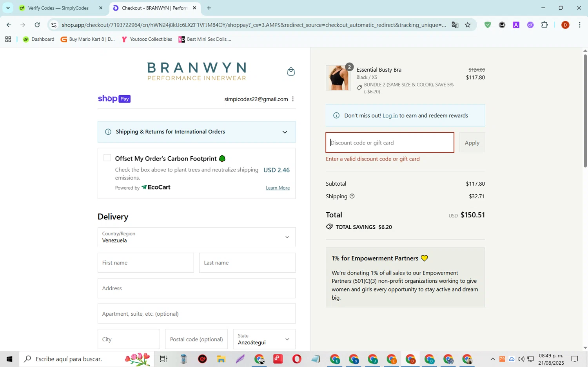
Task: Click the EcoCart Learn More link
Action: pos(278,188)
